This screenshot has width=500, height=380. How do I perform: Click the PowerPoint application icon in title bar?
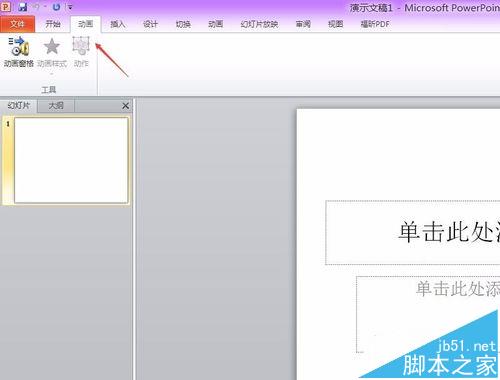(6, 6)
